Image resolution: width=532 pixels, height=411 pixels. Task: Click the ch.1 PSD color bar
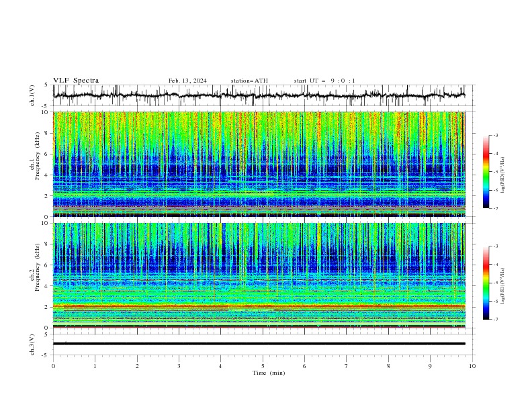click(486, 172)
